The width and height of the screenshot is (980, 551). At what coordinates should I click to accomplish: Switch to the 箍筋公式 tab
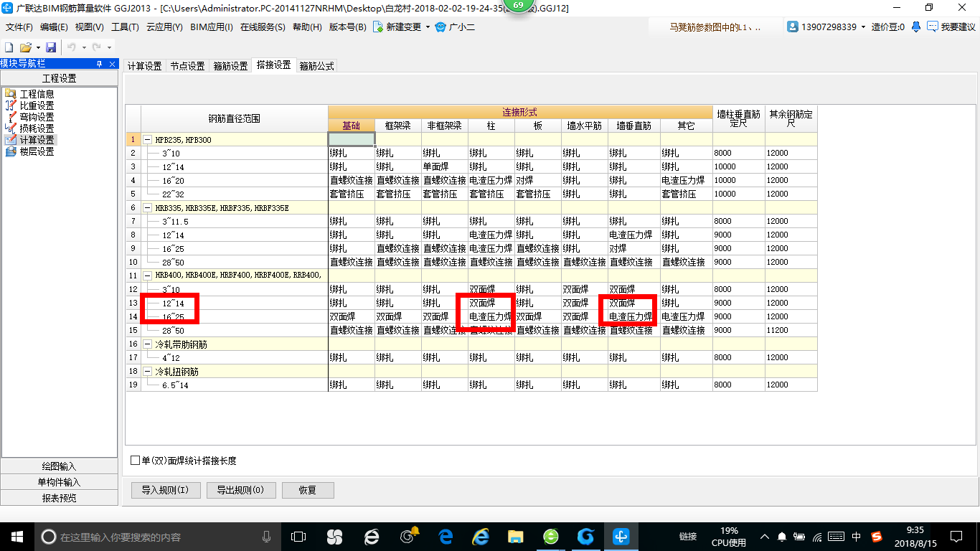point(316,65)
